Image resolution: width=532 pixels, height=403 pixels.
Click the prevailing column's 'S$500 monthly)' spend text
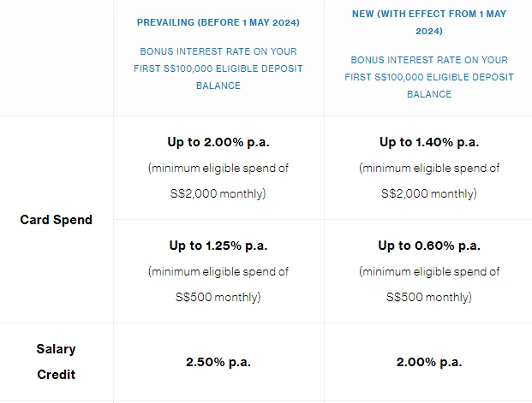(218, 297)
